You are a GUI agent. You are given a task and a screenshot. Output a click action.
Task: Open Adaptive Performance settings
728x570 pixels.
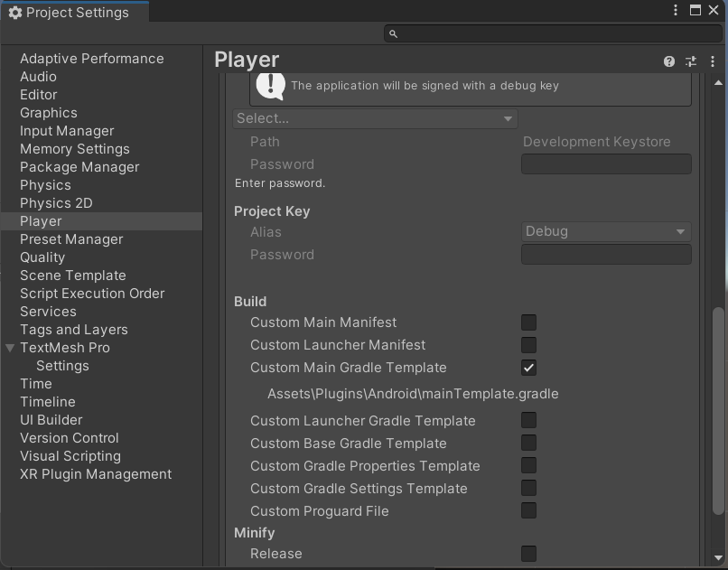(92, 59)
